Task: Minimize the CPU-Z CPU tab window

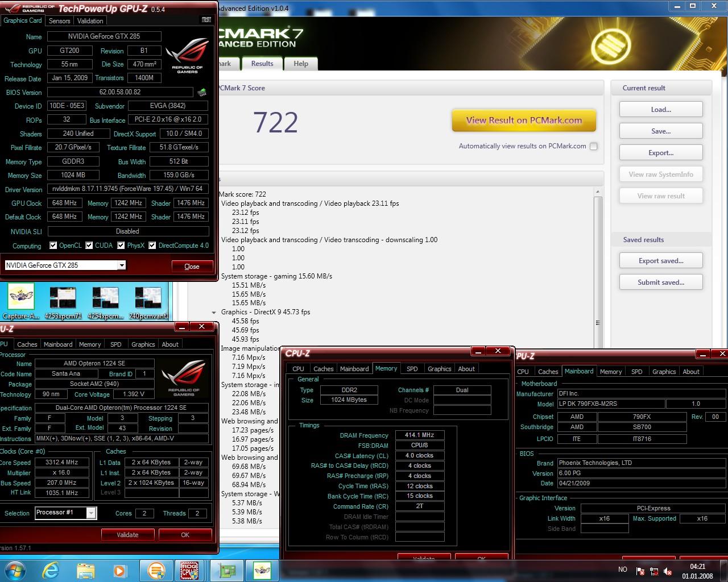Action: coord(181,326)
